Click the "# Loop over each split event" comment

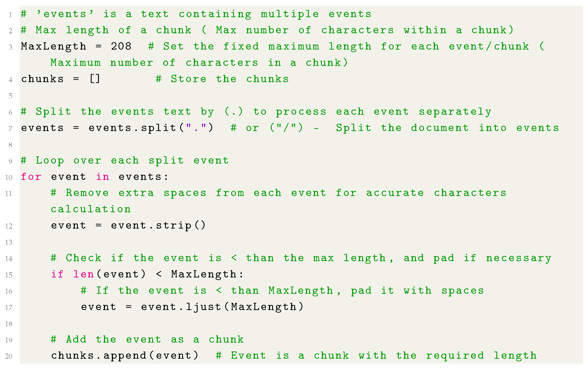click(125, 160)
